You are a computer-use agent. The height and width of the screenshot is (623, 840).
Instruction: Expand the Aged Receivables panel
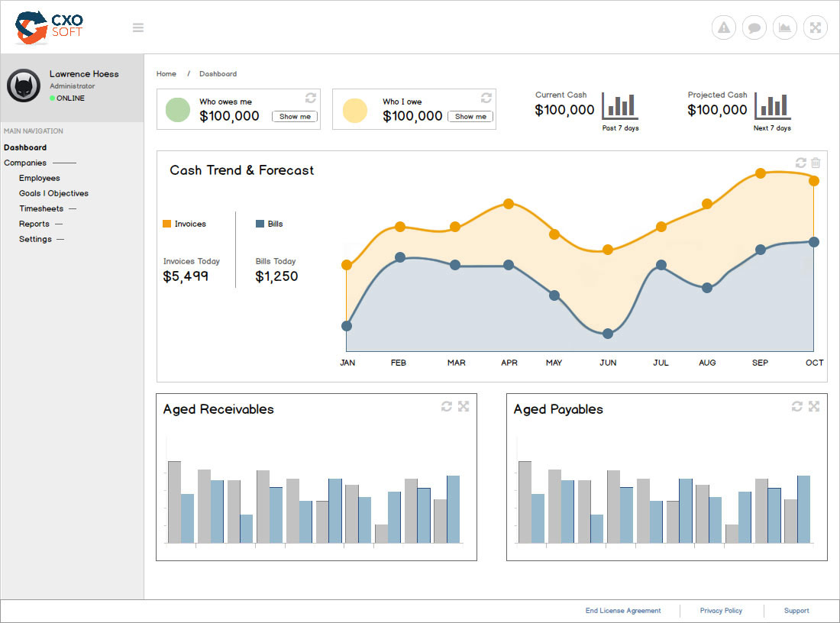(x=464, y=406)
